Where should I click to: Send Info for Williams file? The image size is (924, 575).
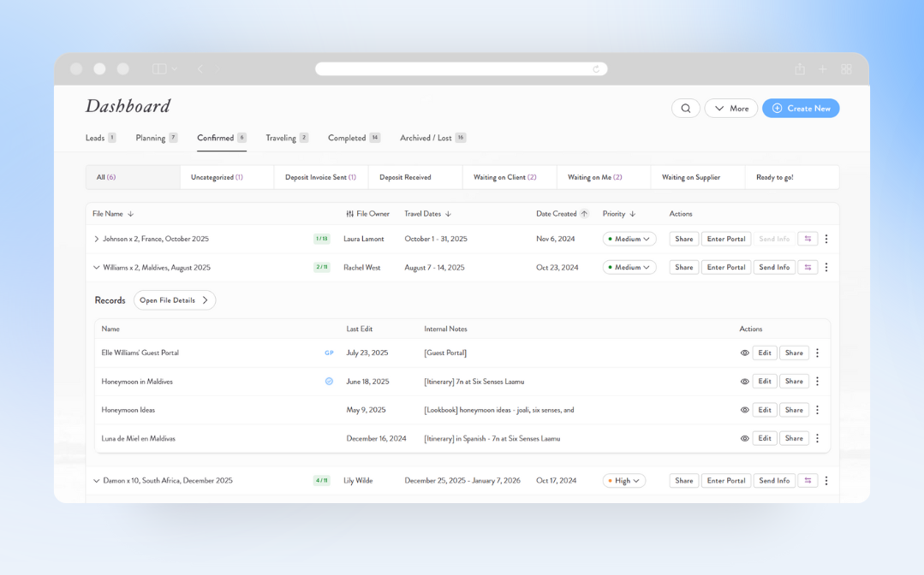[774, 267]
